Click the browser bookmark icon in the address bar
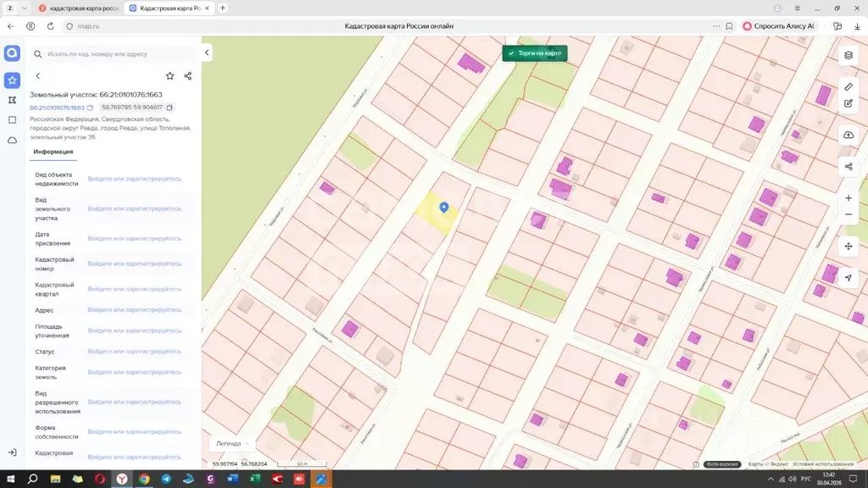The width and height of the screenshot is (868, 488). [x=729, y=26]
